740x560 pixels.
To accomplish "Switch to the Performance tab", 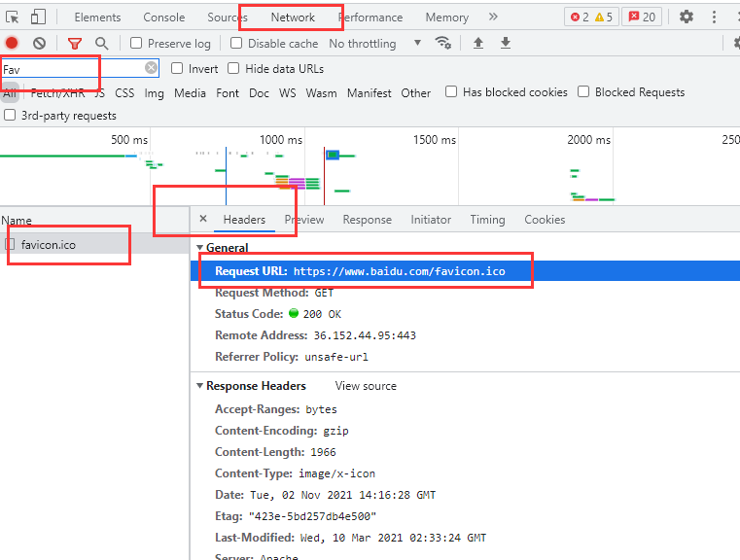I will click(370, 17).
